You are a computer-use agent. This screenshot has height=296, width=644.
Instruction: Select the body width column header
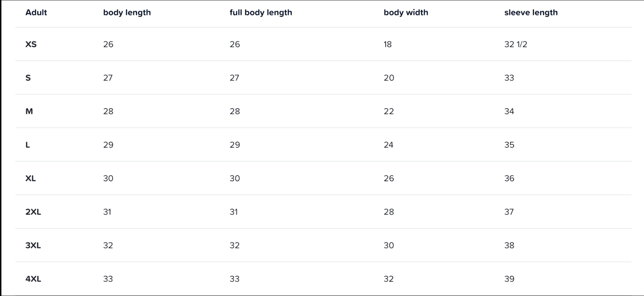tap(406, 13)
